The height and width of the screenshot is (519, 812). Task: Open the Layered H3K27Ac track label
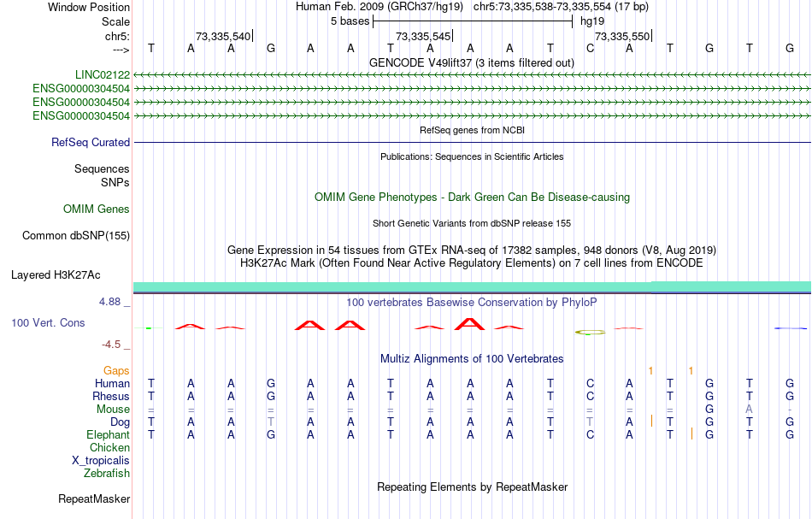point(56,275)
